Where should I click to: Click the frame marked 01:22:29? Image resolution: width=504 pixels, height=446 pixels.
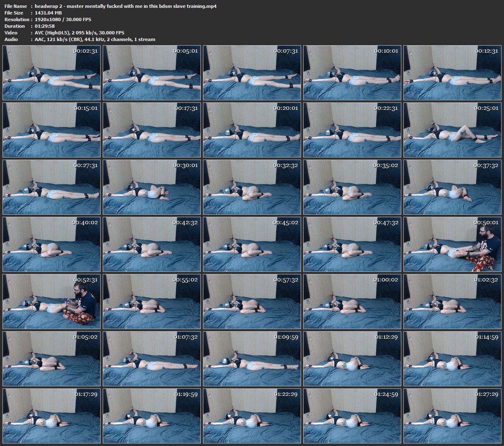pos(252,416)
